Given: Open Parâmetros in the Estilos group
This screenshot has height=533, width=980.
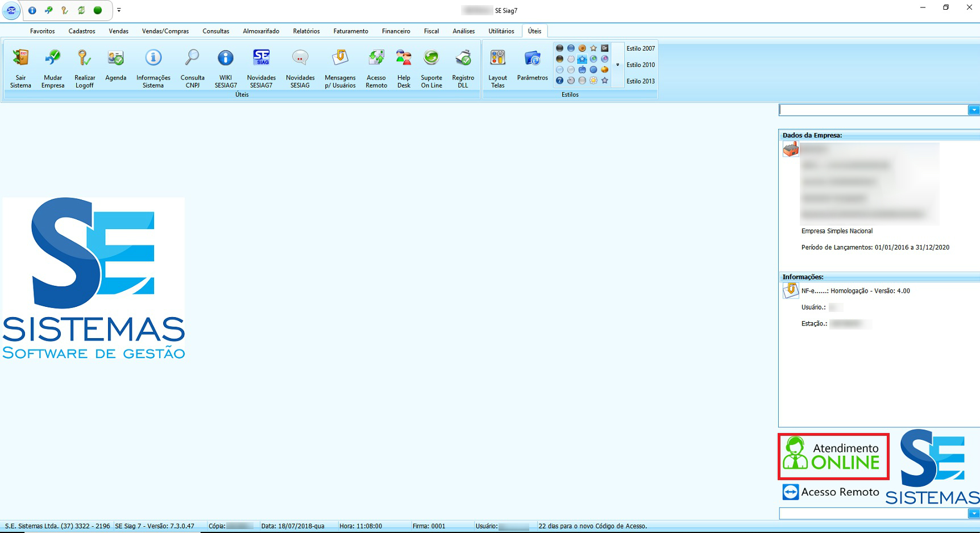Looking at the screenshot, I should tap(532, 64).
